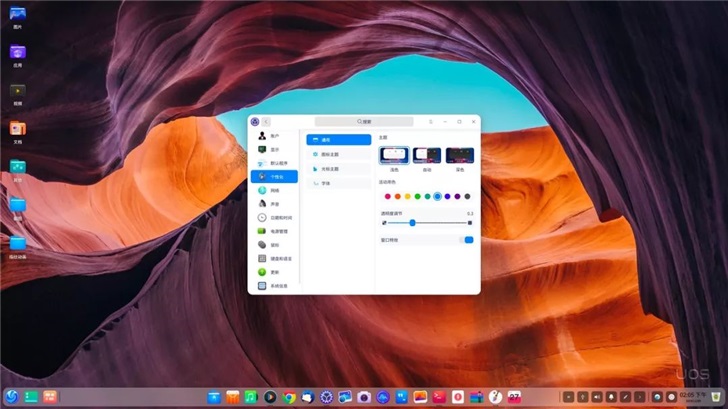Viewport: 728px width, 409px height.
Task: Launch Google Chrome from the dock
Action: (289, 397)
